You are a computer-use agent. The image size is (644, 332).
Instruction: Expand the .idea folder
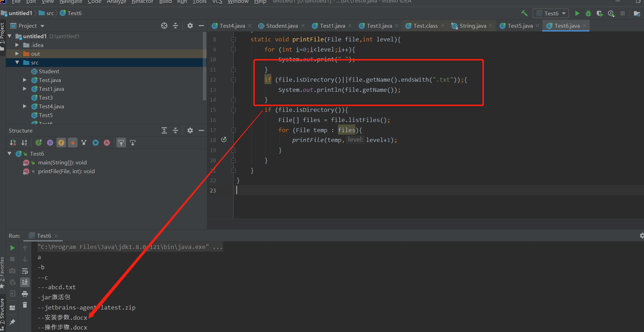[17, 45]
